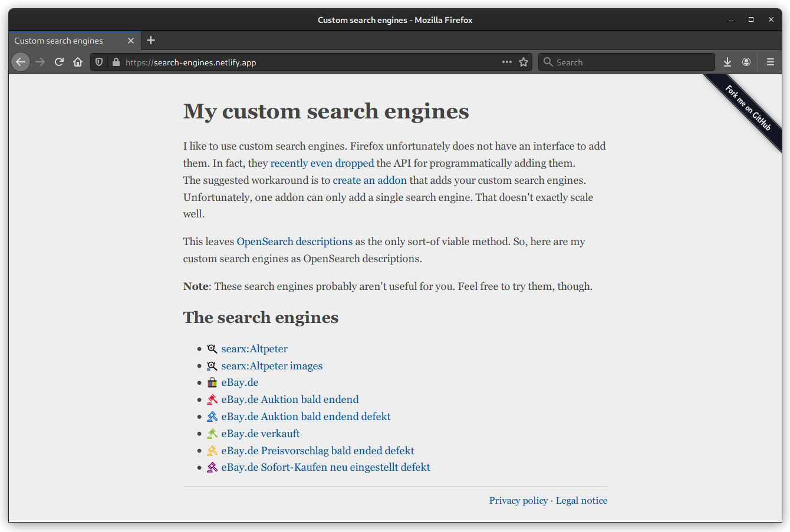Open the eBay.de search engine link
This screenshot has width=790, height=532.
(x=240, y=382)
